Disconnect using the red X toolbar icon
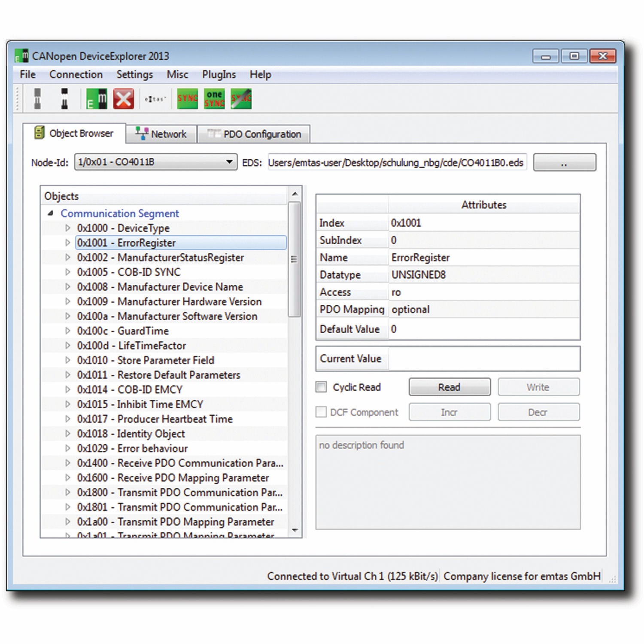 (x=124, y=98)
